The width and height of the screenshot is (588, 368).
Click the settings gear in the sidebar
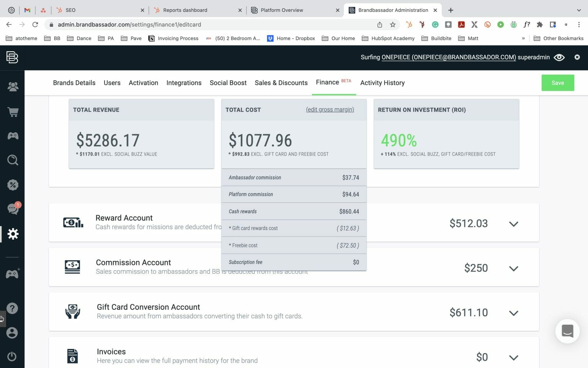click(13, 234)
